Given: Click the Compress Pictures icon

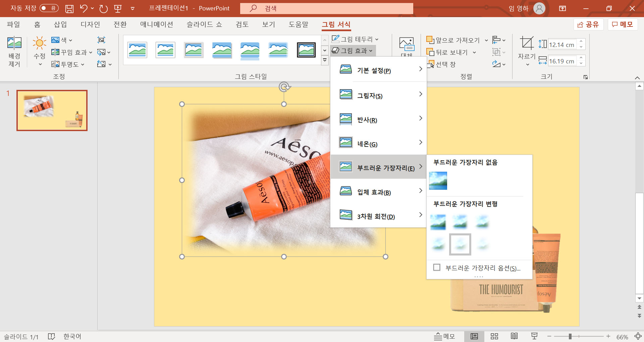Looking at the screenshot, I should click(101, 40).
